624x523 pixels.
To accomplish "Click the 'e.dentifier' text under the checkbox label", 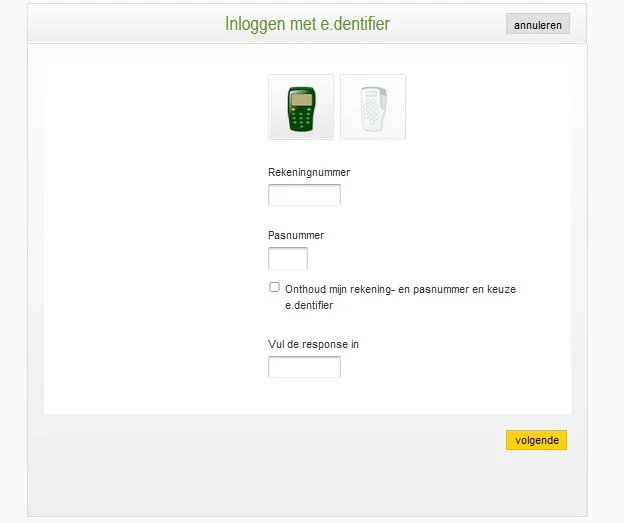I will 309,305.
